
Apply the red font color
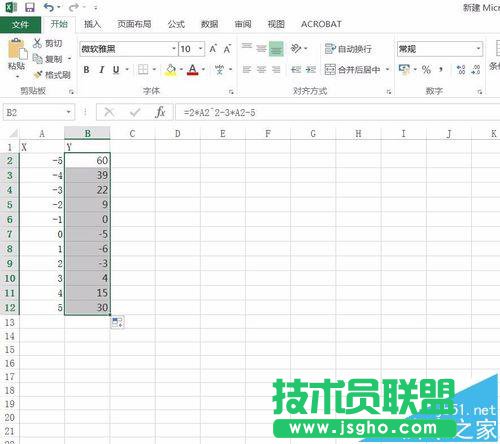tap(192, 70)
